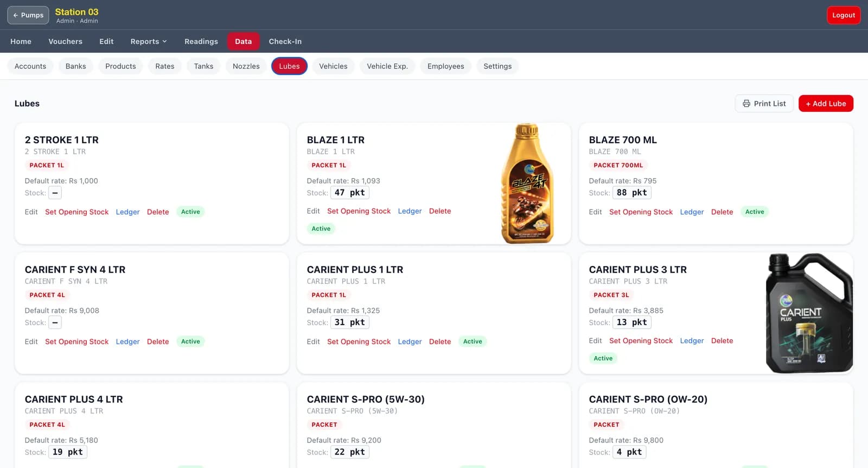The height and width of the screenshot is (468, 868).
Task: Edit the CARIENT F SYN 4 LTR lube
Action: click(x=31, y=341)
